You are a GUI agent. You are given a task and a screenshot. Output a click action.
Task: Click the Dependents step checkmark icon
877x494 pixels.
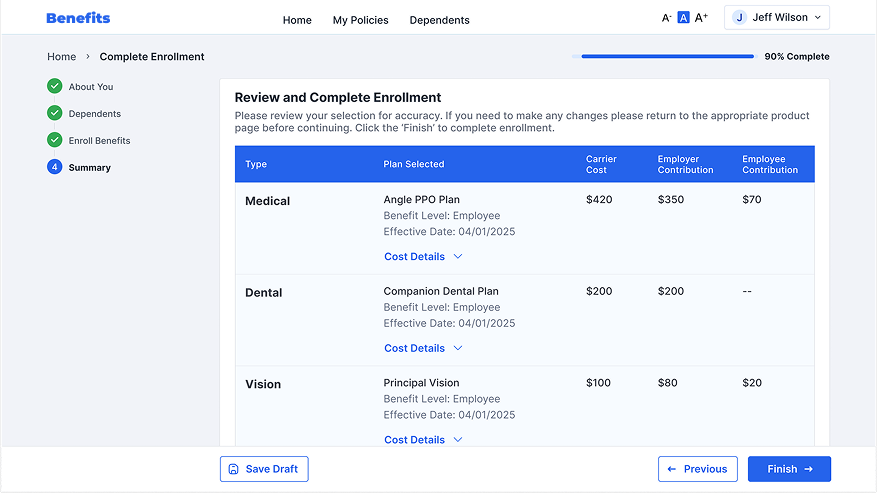point(54,114)
